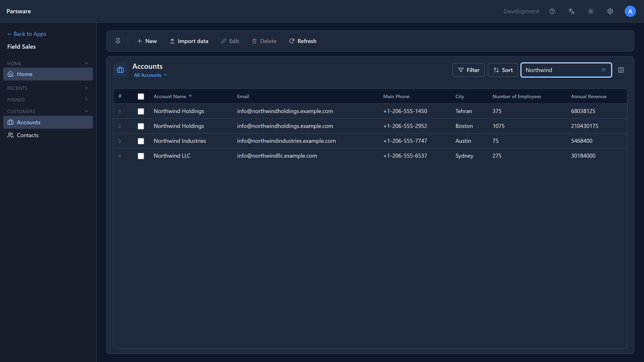Click the column chooser icon
This screenshot has width=644, height=362.
click(x=621, y=70)
